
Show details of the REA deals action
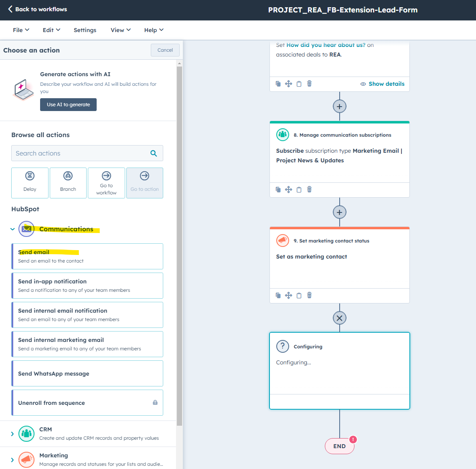(382, 84)
